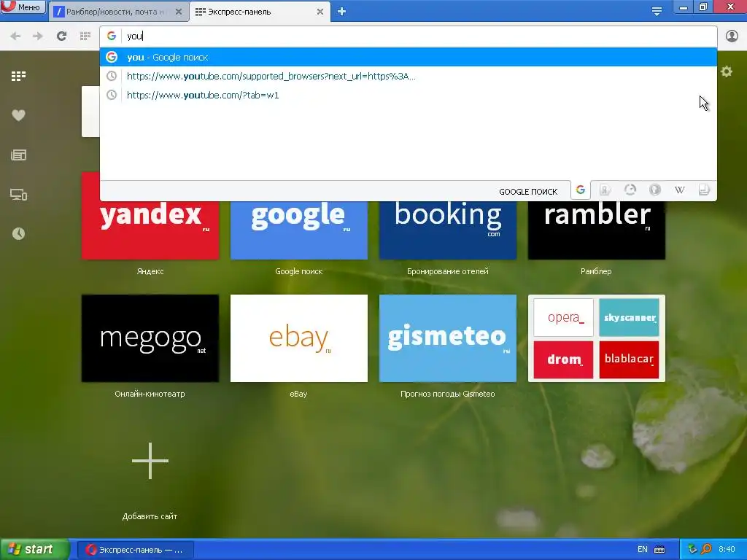Viewport: 747px width, 560px height.
Task: Open the Opera Меню button
Action: click(x=23, y=7)
